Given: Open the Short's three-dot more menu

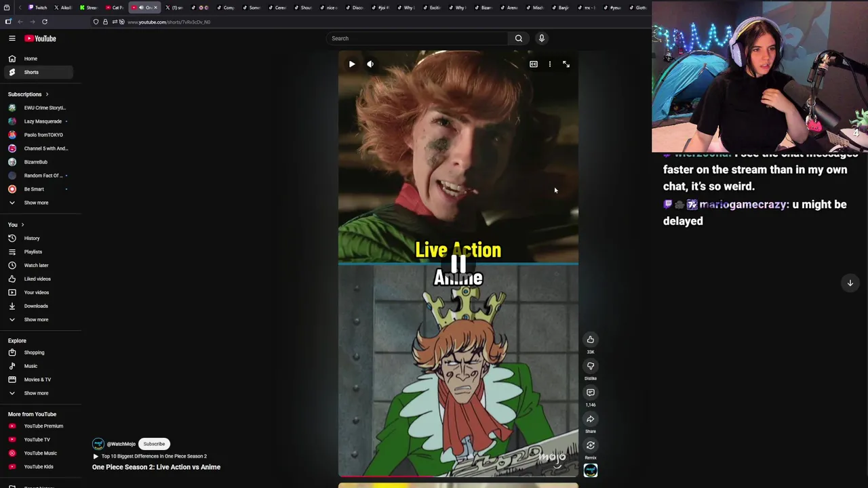Looking at the screenshot, I should [550, 64].
